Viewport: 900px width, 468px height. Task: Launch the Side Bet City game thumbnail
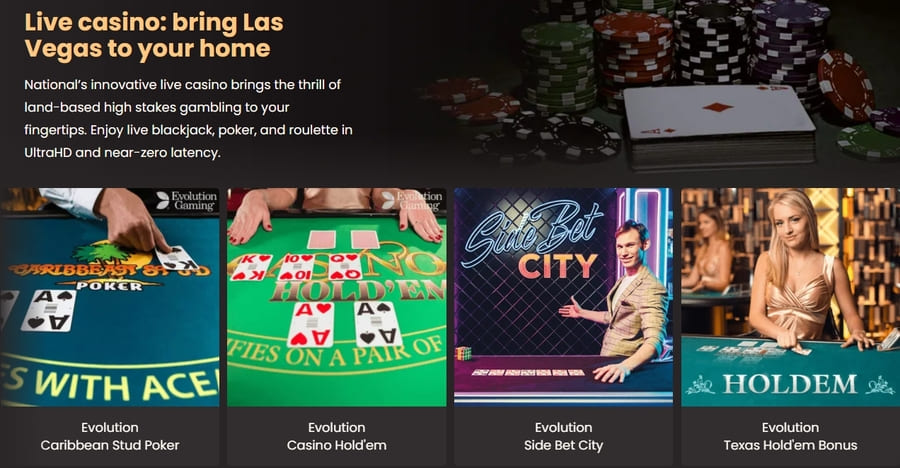563,297
